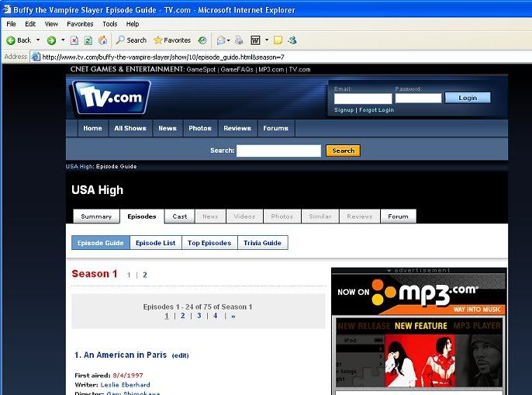Go to the browser Home icon
Screen dimensions: 532x395
pos(102,40)
